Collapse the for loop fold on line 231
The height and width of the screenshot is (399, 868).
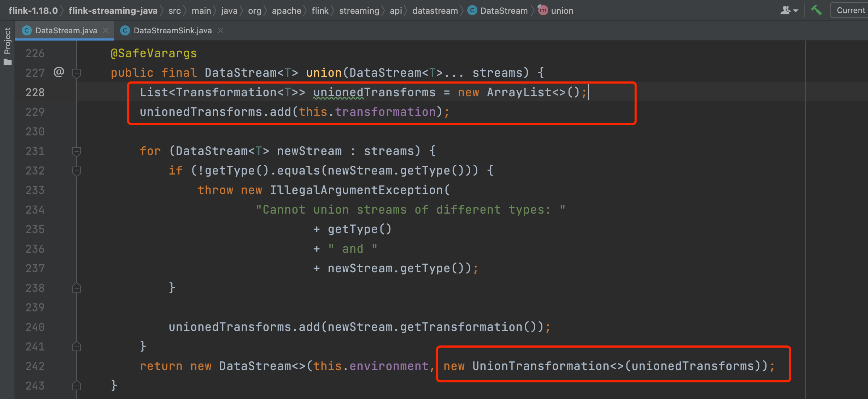tap(76, 151)
